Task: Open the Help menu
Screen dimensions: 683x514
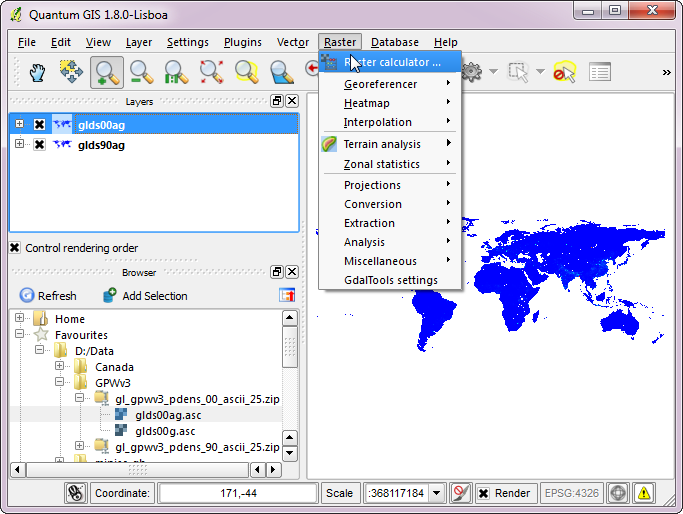Action: point(445,42)
